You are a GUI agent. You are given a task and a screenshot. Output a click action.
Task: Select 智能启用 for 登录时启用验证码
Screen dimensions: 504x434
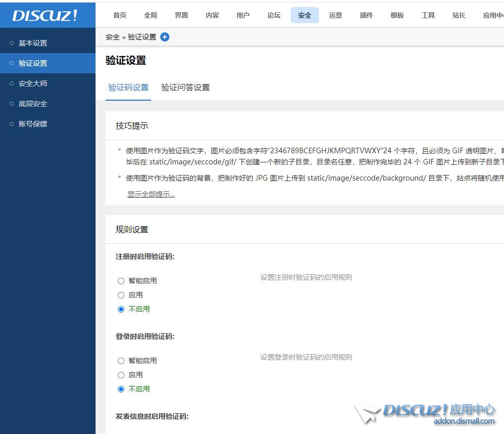(x=121, y=361)
